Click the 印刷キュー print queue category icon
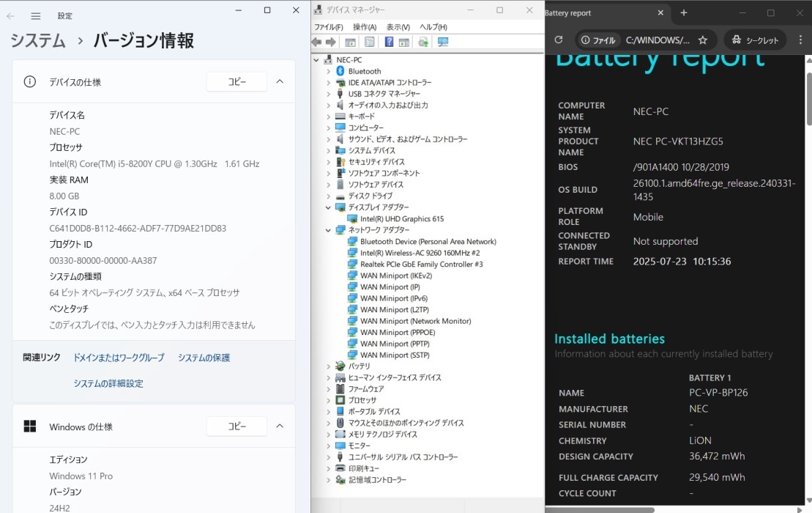Viewport: 812px width, 513px height. point(340,468)
